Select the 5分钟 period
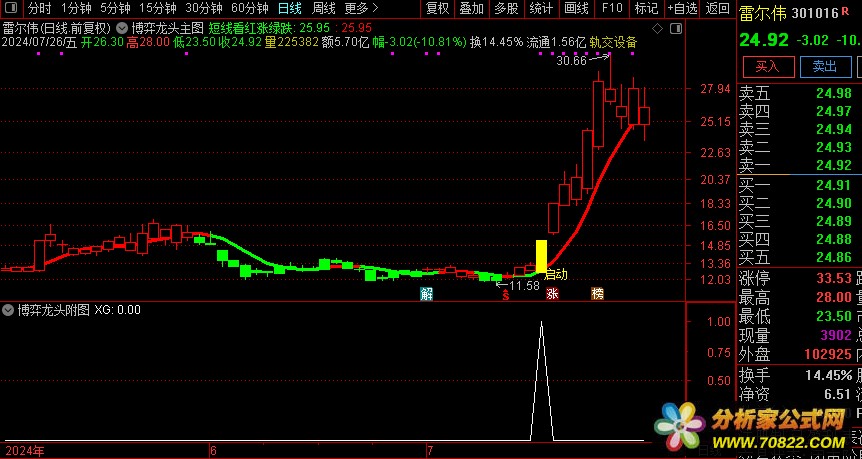Image resolution: width=862 pixels, height=459 pixels. click(115, 8)
